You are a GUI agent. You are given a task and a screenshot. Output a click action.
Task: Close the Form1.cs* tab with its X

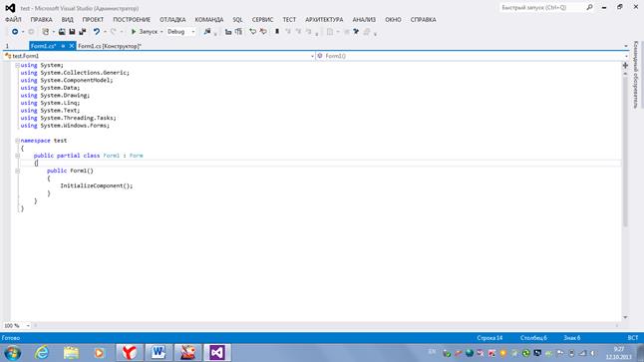[72, 46]
